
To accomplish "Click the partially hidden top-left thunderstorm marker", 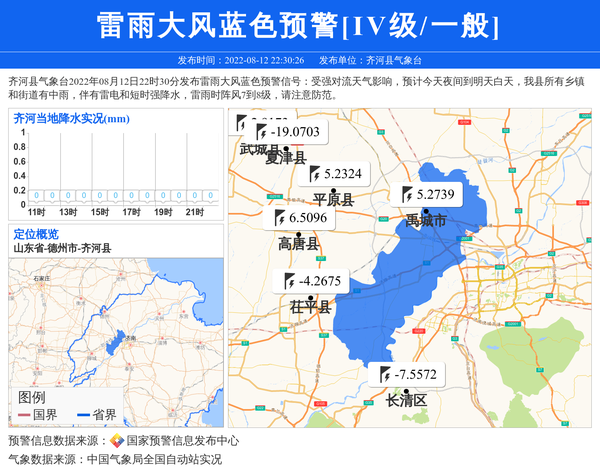I will [241, 122].
